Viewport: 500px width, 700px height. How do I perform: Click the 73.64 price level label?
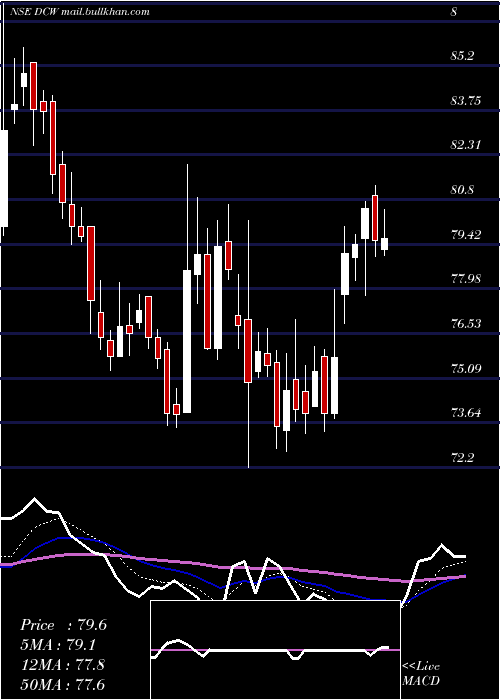pos(466,412)
